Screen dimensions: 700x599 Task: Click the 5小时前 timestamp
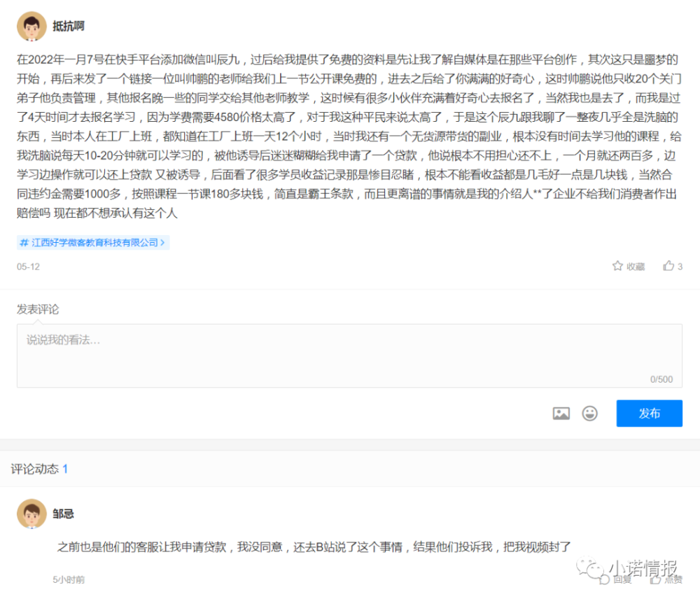69,579
